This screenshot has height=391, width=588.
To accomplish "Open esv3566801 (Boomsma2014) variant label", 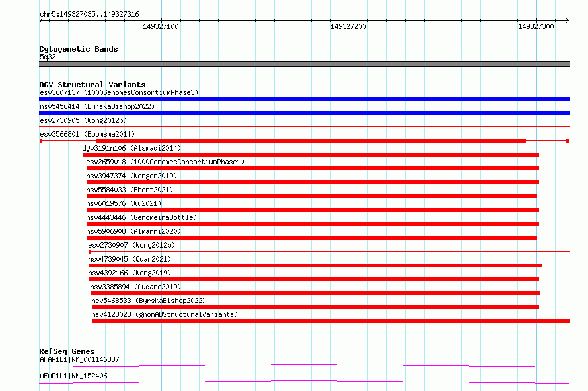I will (87, 134).
